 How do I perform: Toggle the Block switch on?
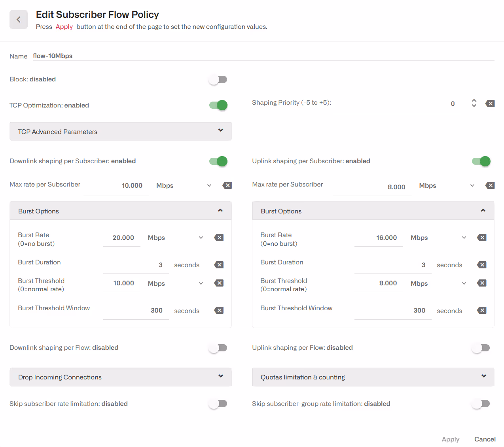coord(218,79)
